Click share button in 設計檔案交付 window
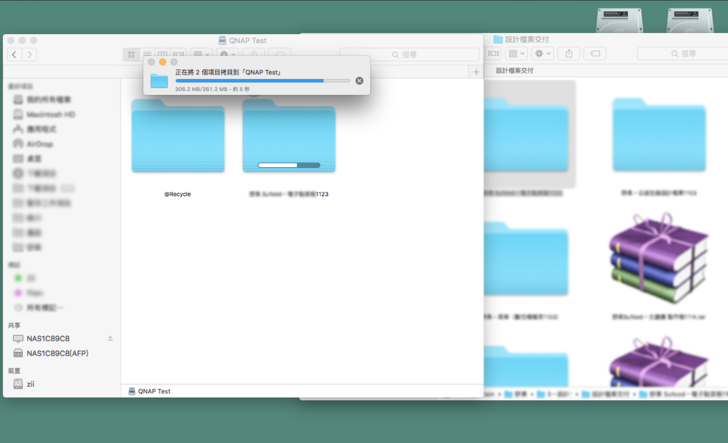 point(569,54)
